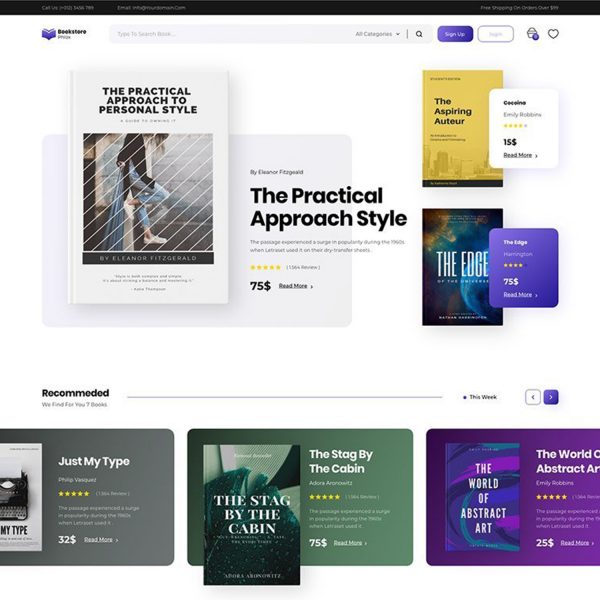Open The Edge of the Universe cover
This screenshot has height=600, width=600.
462,267
